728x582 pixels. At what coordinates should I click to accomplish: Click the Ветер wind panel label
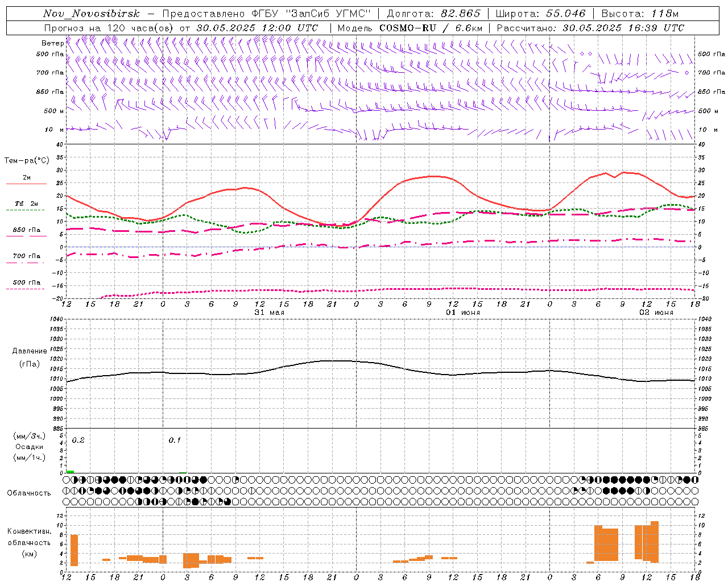click(52, 43)
